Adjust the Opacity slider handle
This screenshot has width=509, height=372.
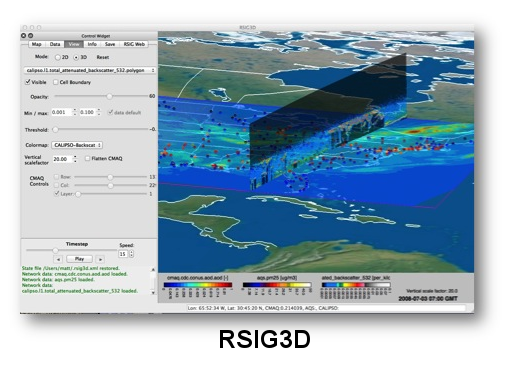109,97
